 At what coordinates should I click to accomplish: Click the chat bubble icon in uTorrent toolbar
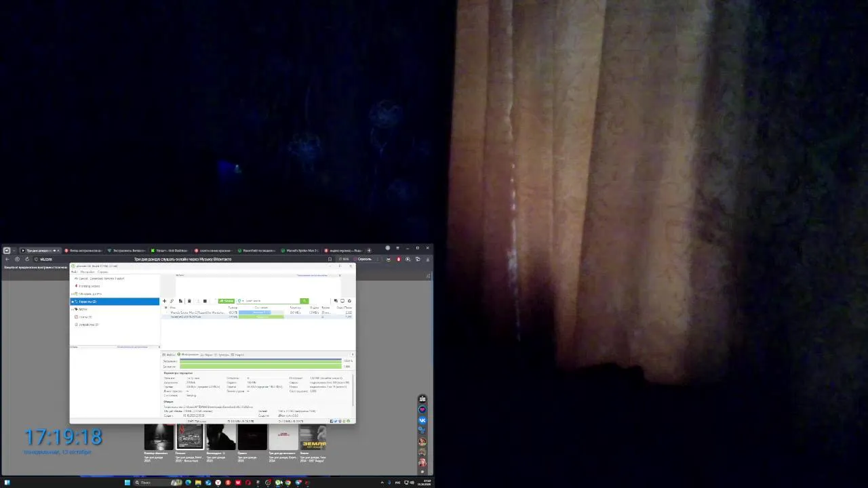point(336,301)
